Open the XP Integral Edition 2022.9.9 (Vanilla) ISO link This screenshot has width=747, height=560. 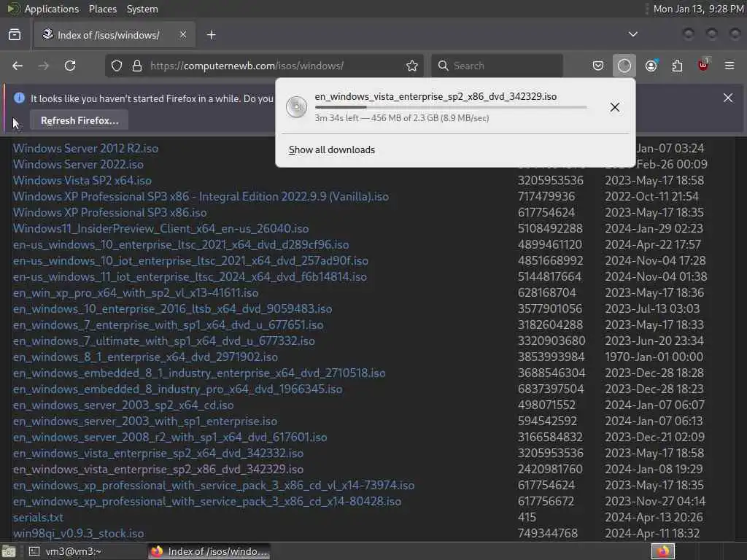[201, 196]
